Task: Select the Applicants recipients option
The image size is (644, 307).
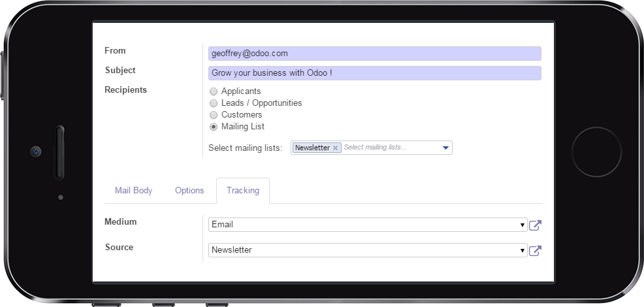Action: click(x=214, y=91)
